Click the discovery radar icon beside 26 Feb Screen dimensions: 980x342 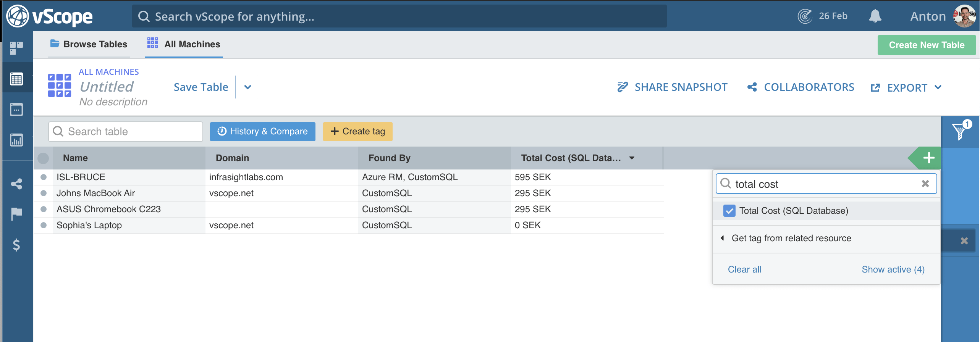click(805, 16)
